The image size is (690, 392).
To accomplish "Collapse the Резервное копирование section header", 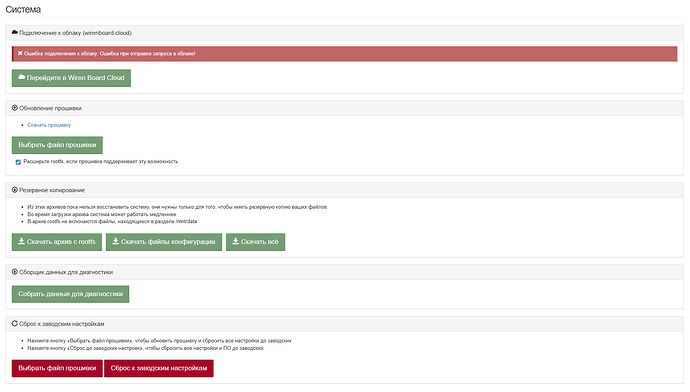I will (x=345, y=190).
